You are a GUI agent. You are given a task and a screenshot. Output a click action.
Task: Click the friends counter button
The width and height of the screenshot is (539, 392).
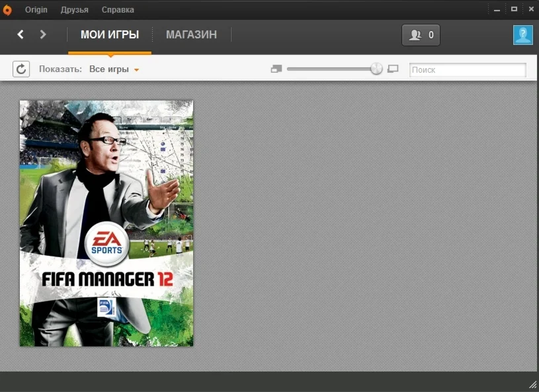pyautogui.click(x=421, y=34)
